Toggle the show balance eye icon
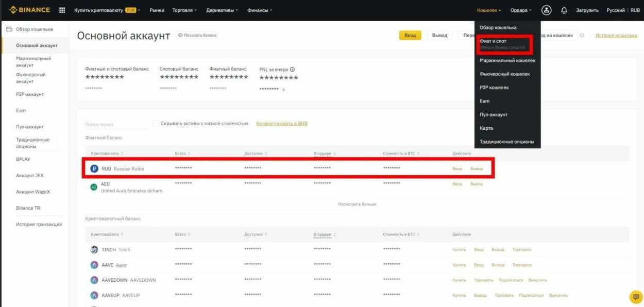 pyautogui.click(x=180, y=35)
